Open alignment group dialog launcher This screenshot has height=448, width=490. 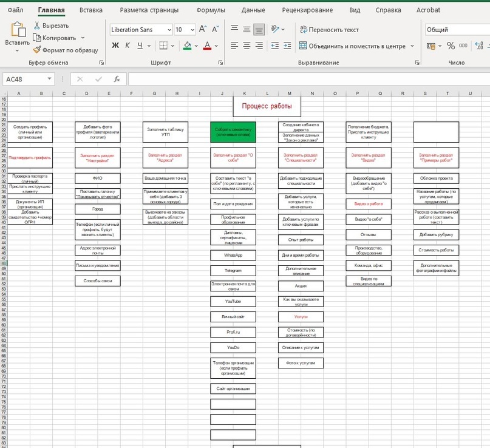(417, 63)
